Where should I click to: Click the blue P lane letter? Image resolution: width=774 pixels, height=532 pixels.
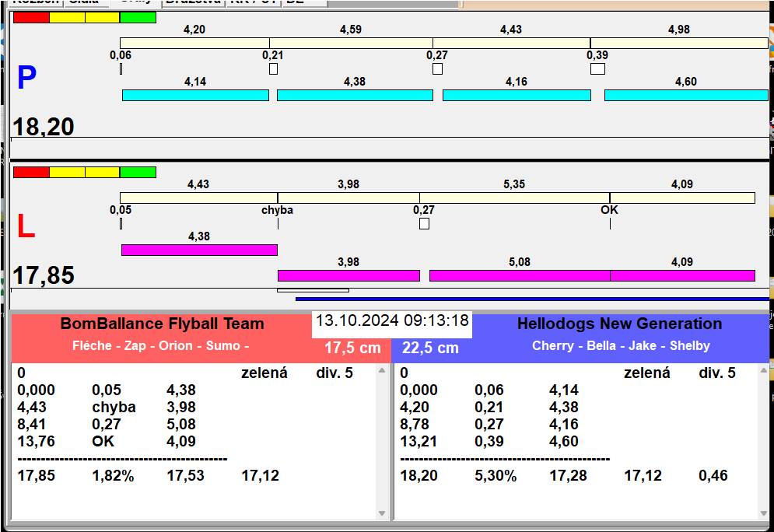tap(26, 78)
